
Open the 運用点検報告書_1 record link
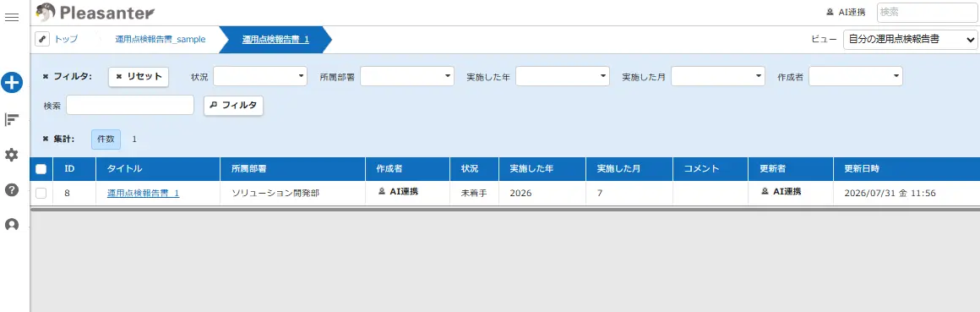(143, 193)
